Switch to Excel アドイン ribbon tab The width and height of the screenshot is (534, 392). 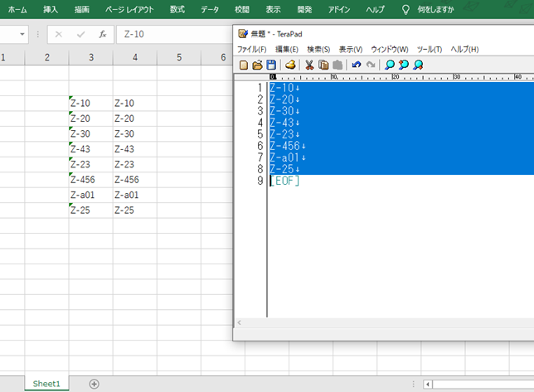point(339,9)
